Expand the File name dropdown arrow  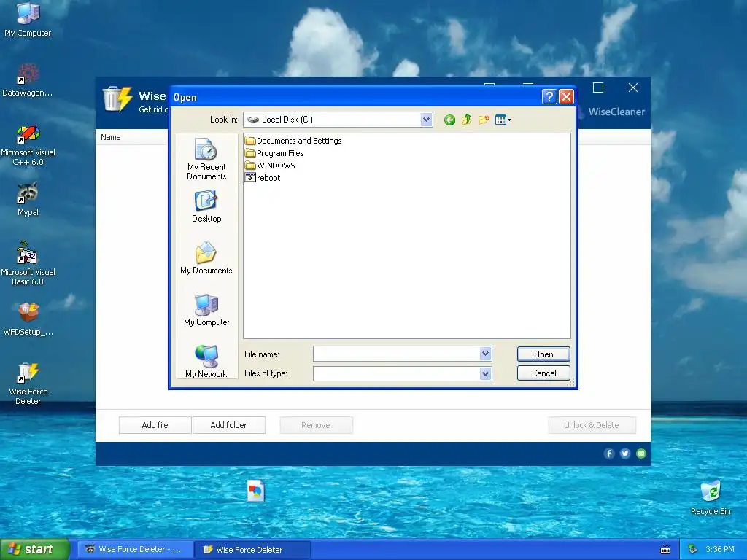click(x=485, y=354)
